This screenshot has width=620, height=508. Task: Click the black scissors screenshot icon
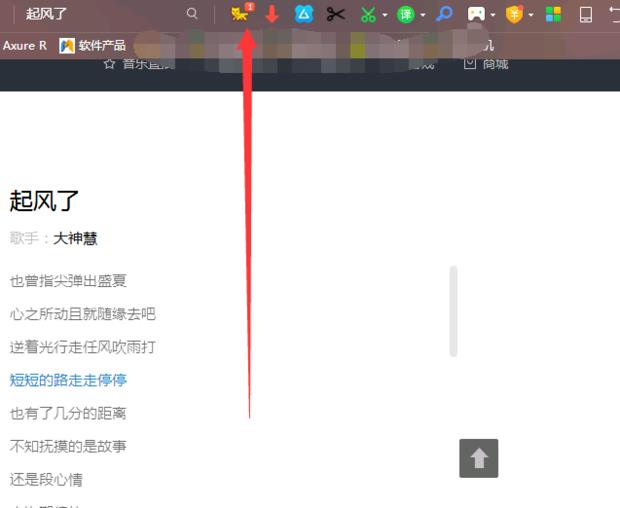[x=336, y=15]
